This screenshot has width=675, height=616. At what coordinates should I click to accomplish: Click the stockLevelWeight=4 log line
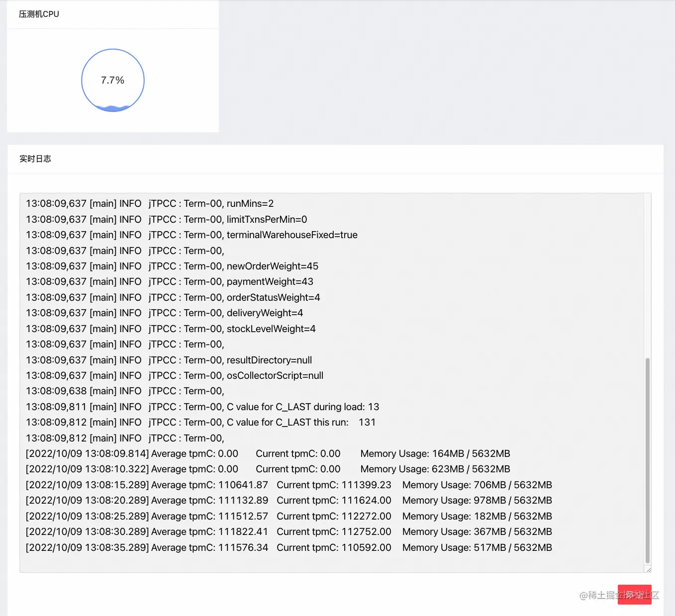click(x=171, y=329)
